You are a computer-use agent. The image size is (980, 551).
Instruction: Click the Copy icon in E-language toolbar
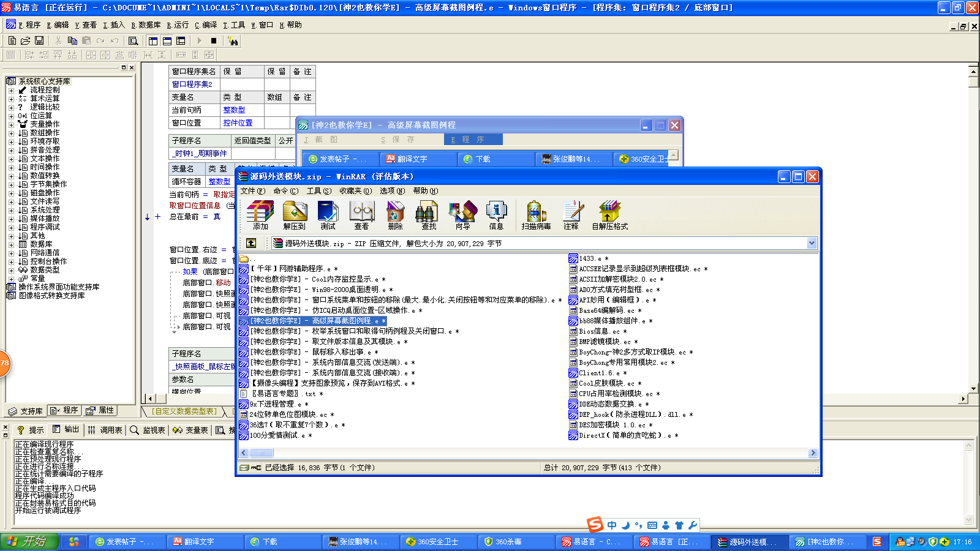click(x=72, y=41)
